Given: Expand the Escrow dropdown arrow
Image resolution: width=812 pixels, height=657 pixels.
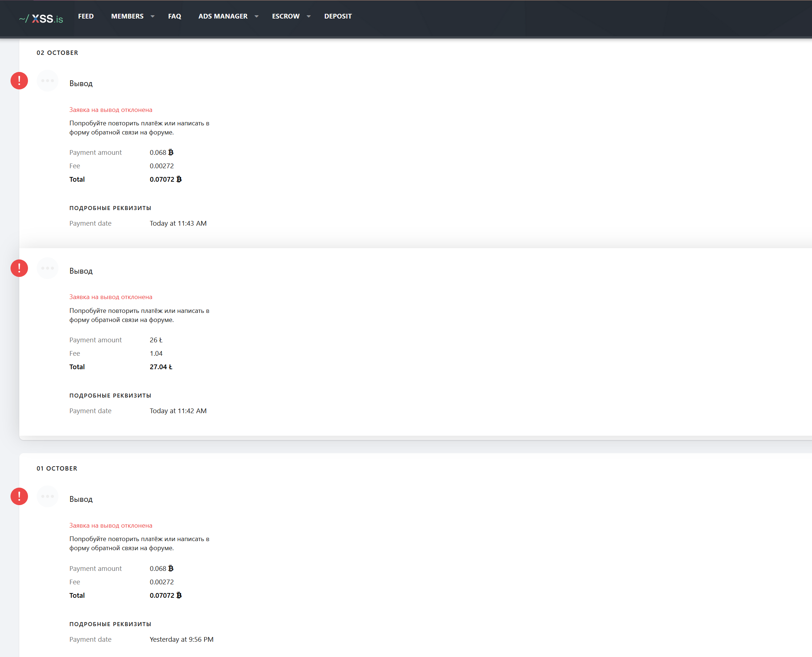Looking at the screenshot, I should (308, 16).
